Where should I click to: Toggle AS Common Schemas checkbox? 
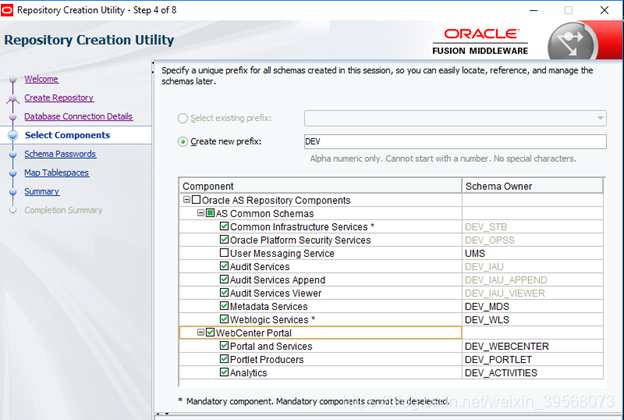coord(211,213)
